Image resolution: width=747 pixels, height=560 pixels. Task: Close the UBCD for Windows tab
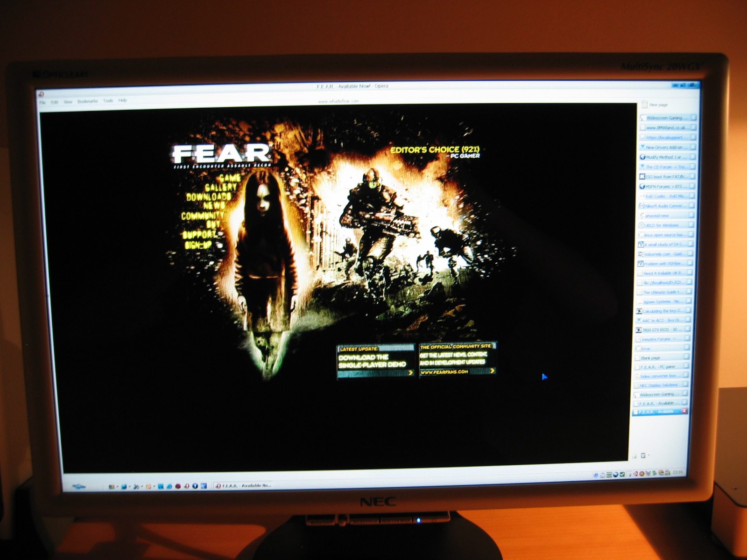(692, 225)
